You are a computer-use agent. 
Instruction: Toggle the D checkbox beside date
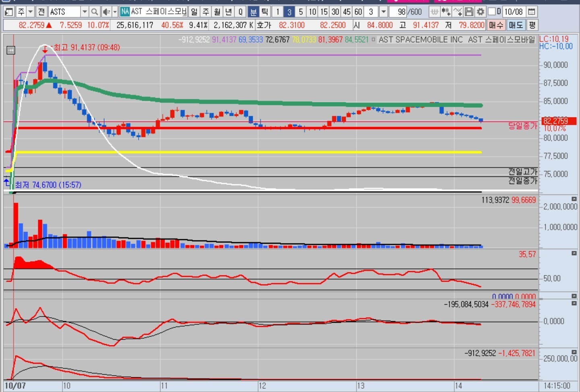tap(491, 12)
